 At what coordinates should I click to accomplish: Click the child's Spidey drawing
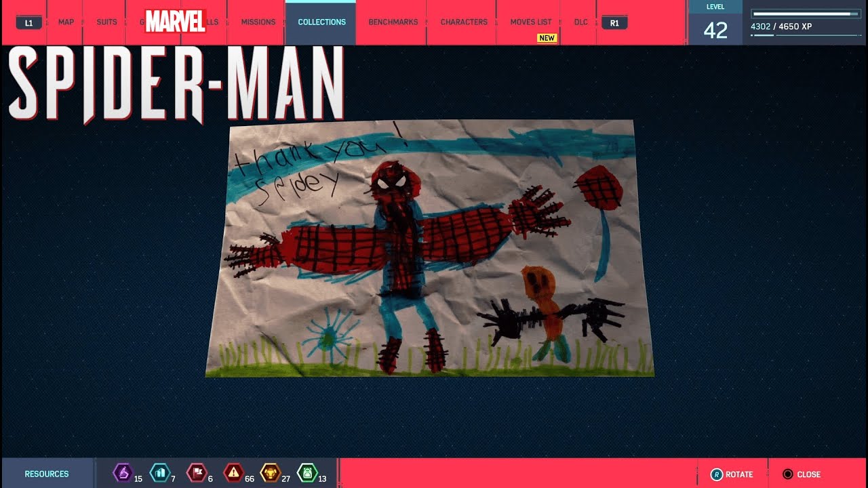[430, 248]
